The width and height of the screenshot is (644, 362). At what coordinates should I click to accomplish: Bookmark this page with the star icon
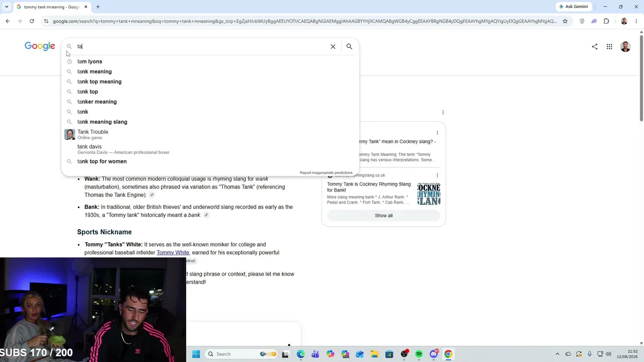click(x=565, y=21)
